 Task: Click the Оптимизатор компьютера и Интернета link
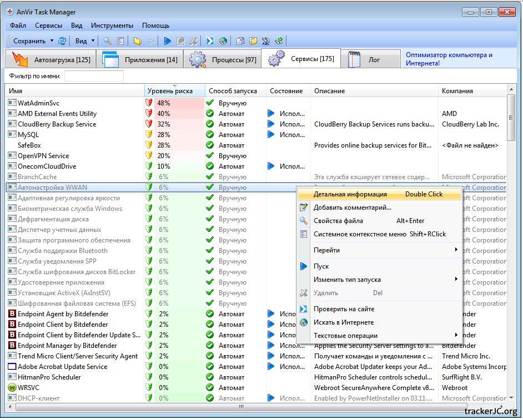click(x=449, y=59)
